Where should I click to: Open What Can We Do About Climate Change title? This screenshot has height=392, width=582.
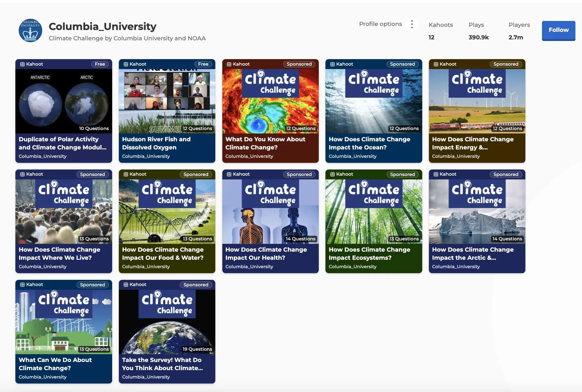pyautogui.click(x=55, y=364)
